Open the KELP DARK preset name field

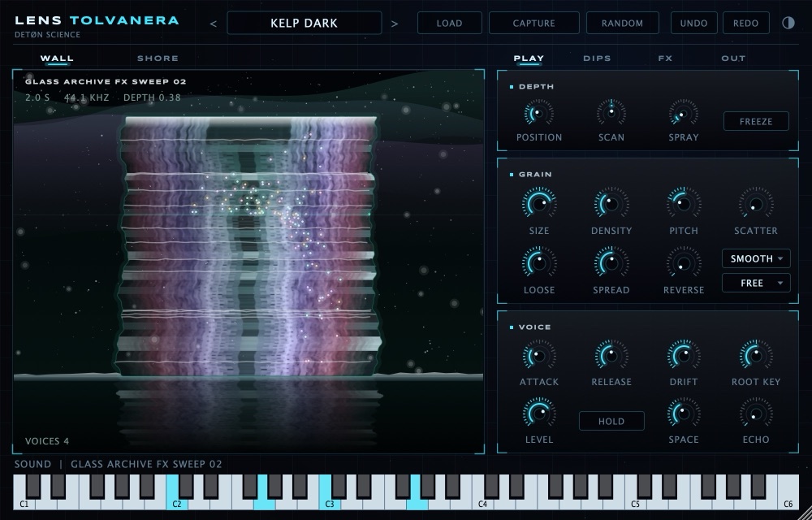click(x=304, y=23)
